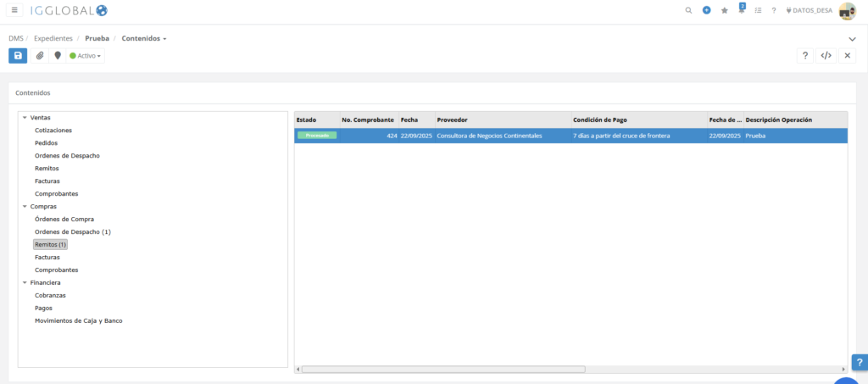This screenshot has width=868, height=384.
Task: Collapse the Ventas tree group
Action: [25, 118]
